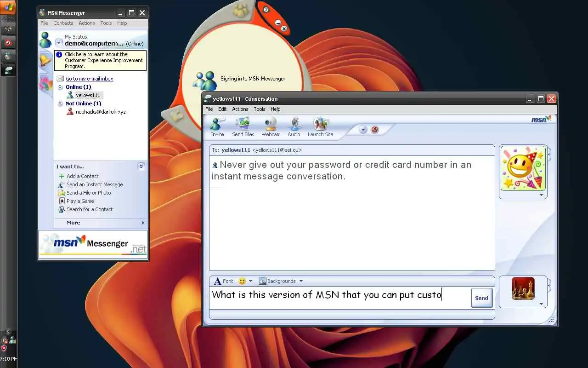Click the Send an Instant Message link
The height and width of the screenshot is (368, 588).
95,184
